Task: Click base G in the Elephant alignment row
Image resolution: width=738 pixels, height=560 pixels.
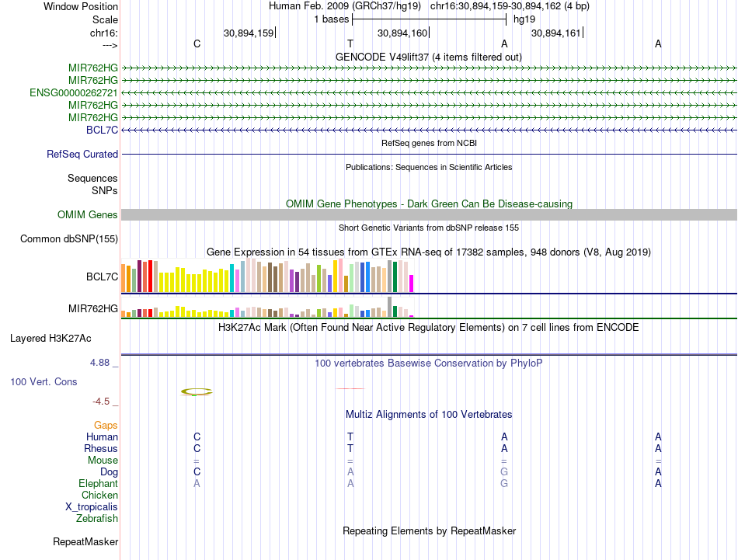Action: (x=504, y=483)
